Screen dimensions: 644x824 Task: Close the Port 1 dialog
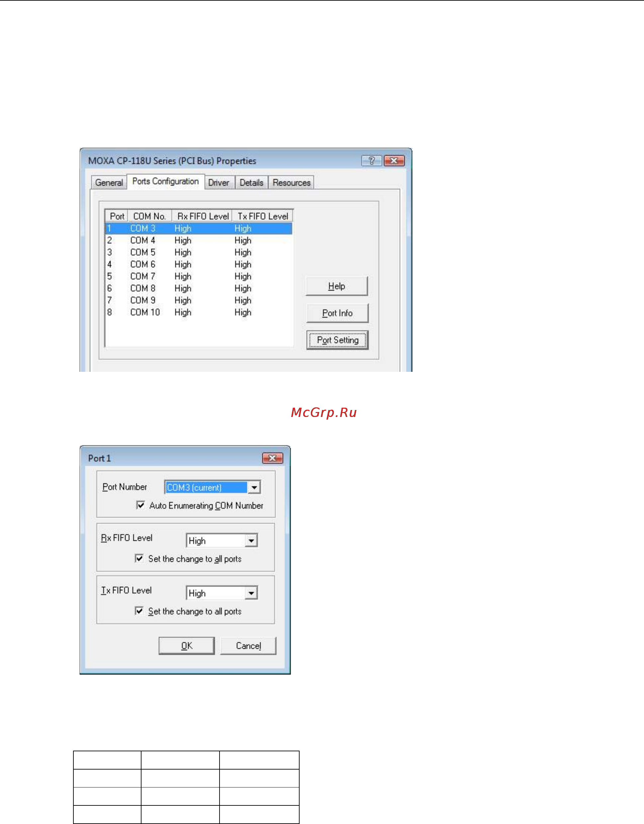click(273, 458)
